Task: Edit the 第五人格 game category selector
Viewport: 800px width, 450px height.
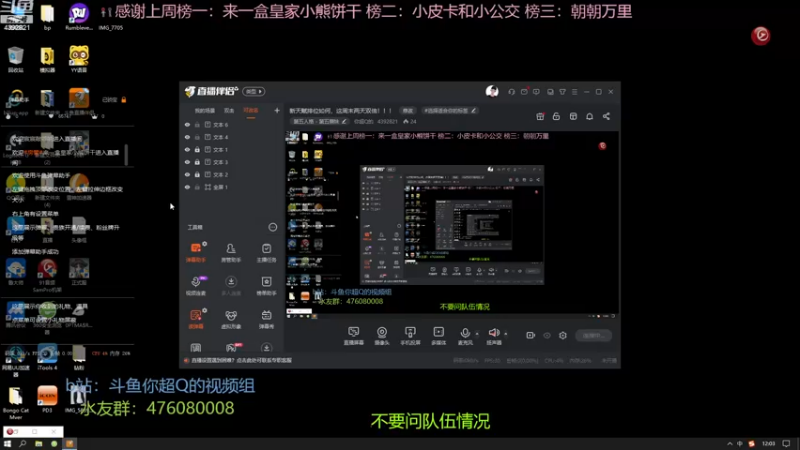Action: click(x=319, y=121)
